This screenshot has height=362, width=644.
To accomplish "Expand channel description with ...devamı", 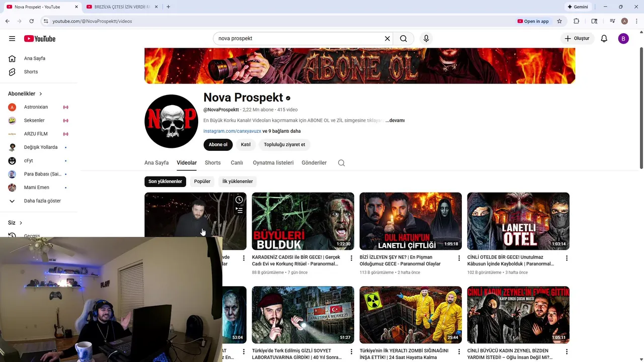I will click(x=395, y=120).
